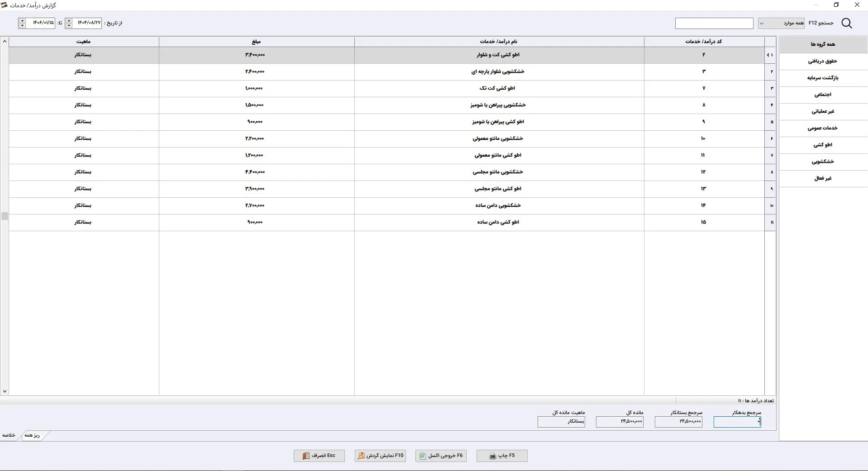Select اجتماعی group

pyautogui.click(x=823, y=95)
